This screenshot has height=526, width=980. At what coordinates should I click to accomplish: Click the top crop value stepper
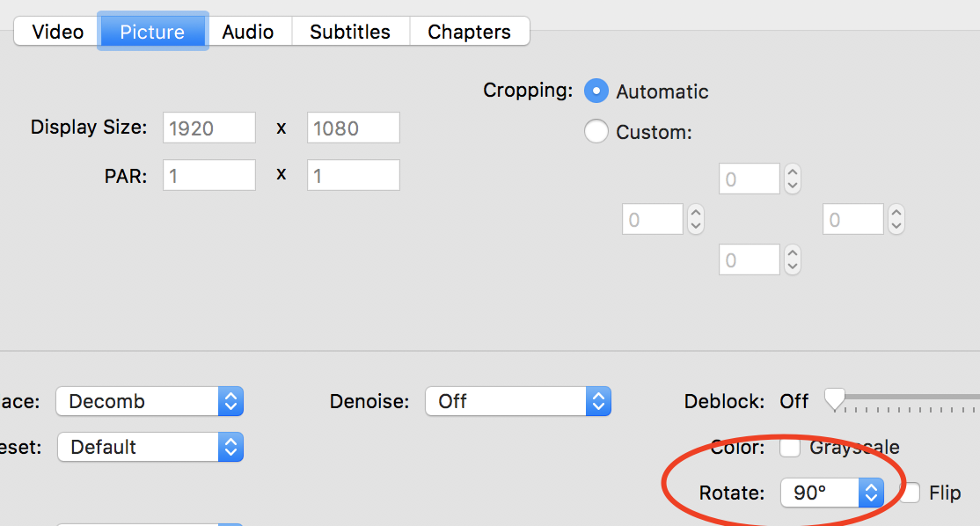793,179
